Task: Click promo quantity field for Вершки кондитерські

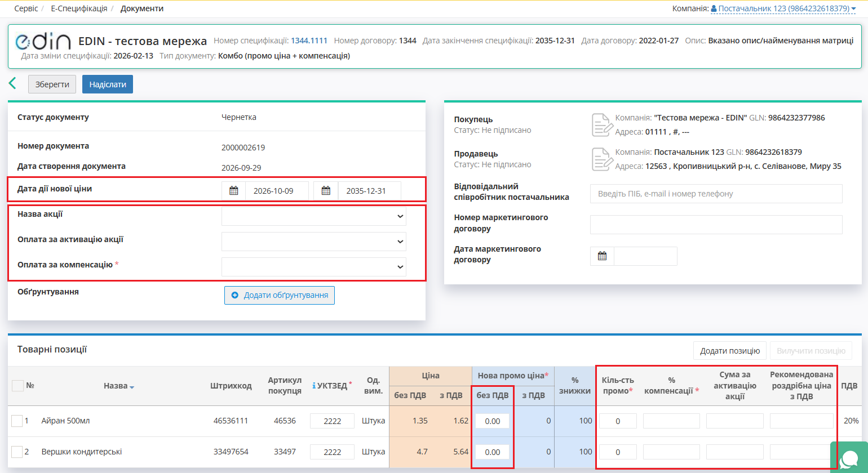Action: click(x=618, y=452)
